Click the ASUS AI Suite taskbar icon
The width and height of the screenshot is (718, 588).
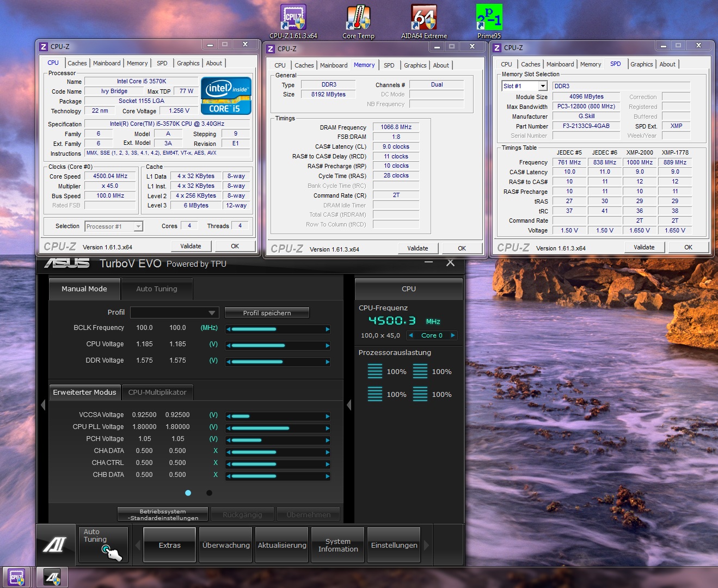tap(52, 577)
